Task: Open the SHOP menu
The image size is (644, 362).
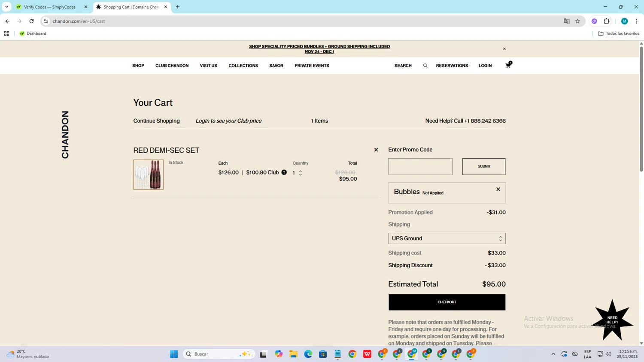Action: [x=138, y=66]
